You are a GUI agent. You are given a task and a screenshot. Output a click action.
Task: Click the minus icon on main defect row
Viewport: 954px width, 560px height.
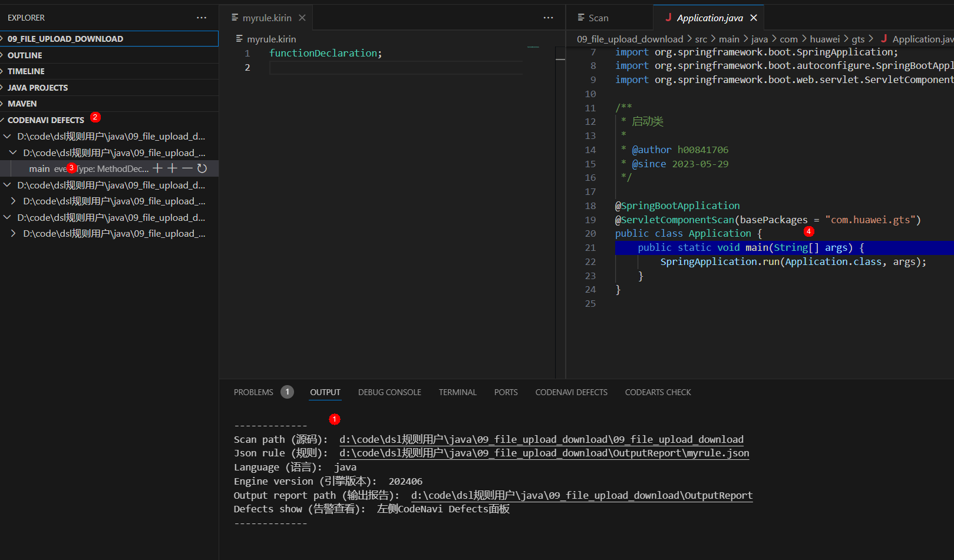click(187, 168)
